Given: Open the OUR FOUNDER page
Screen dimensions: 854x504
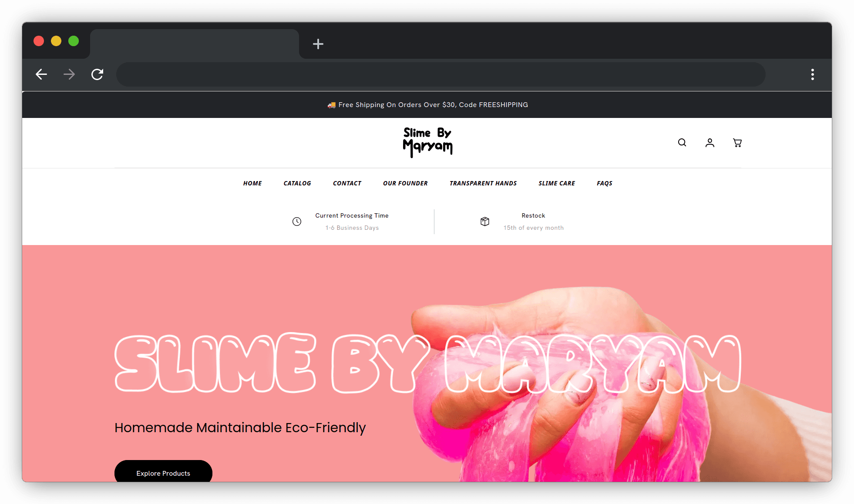Looking at the screenshot, I should point(405,183).
